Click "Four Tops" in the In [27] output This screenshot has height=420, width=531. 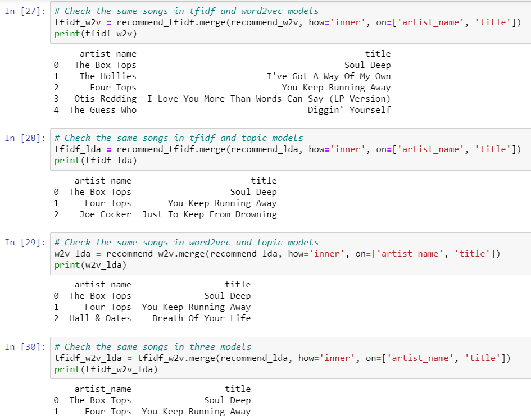click(113, 88)
